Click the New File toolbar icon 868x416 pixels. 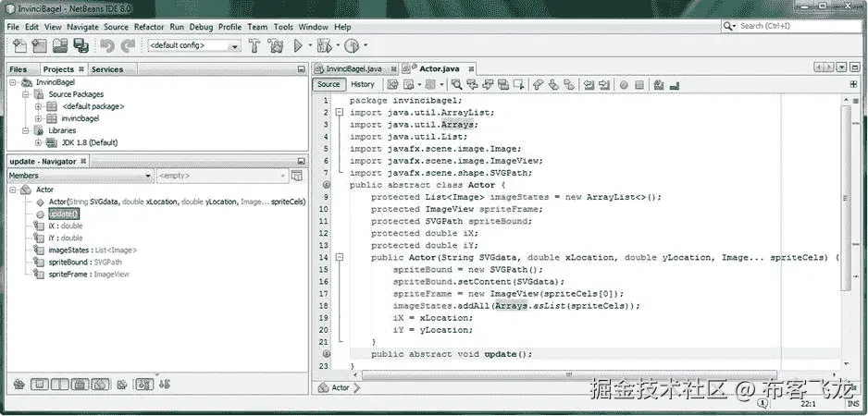pos(19,46)
